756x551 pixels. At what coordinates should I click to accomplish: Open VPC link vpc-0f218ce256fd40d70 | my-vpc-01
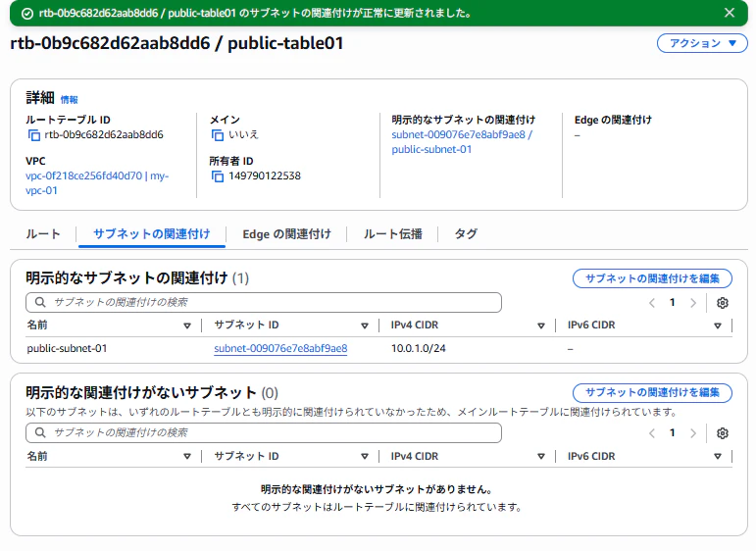97,183
